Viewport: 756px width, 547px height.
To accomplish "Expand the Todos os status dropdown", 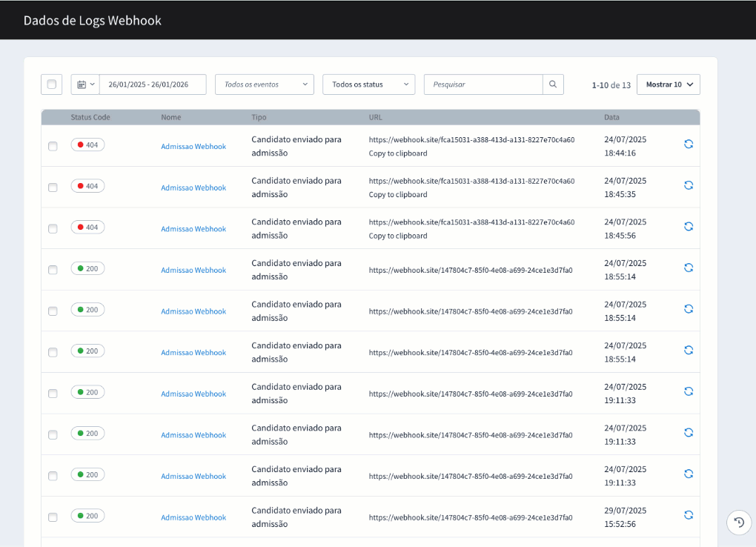I will [x=368, y=84].
